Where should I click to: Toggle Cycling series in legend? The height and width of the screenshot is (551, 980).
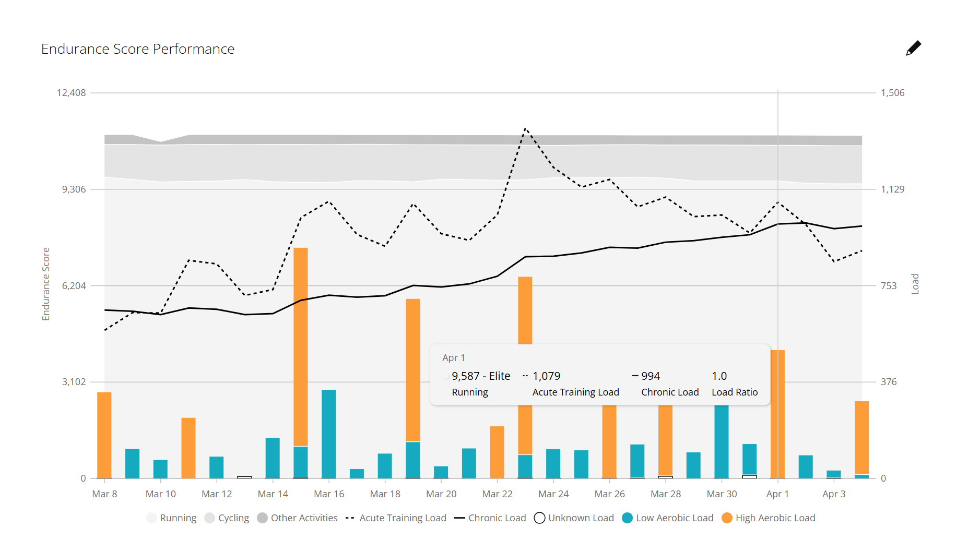pyautogui.click(x=227, y=518)
